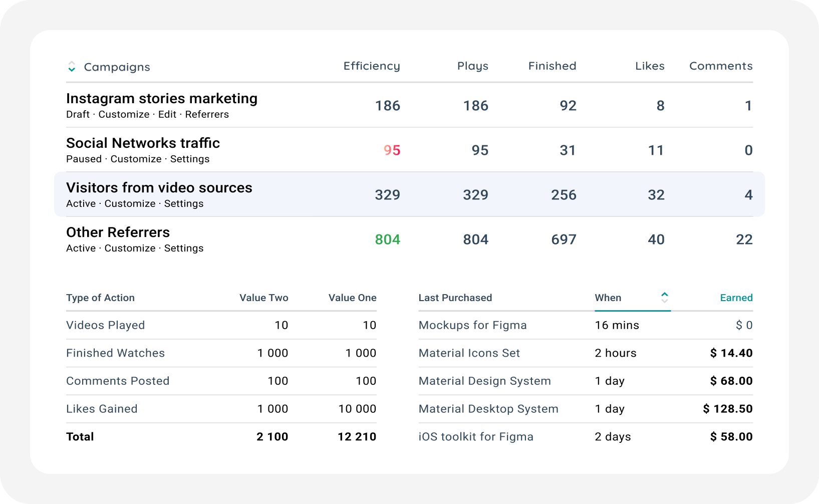819x504 pixels.
Task: Click the sort arrows icon beside When
Action: [x=664, y=298]
